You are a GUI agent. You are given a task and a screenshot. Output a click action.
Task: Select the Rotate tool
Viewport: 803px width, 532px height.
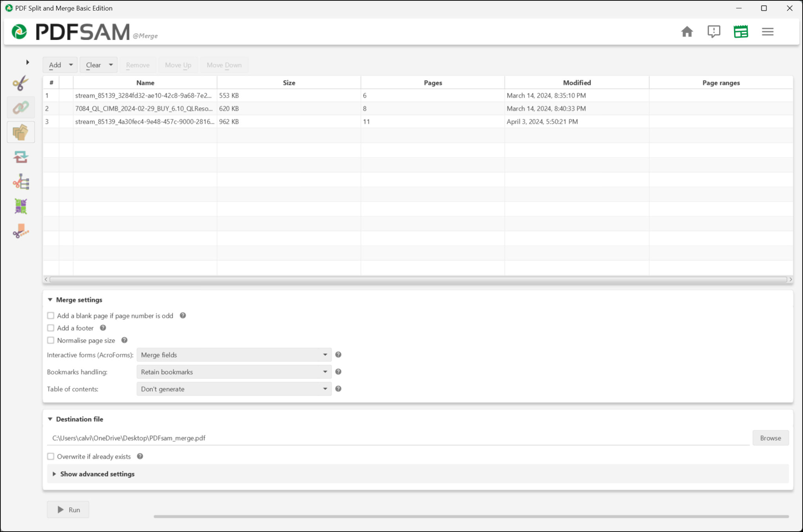[x=21, y=157]
